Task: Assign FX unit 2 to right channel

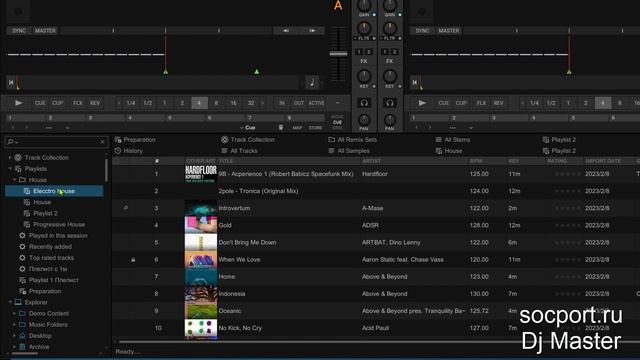Action: (x=395, y=52)
